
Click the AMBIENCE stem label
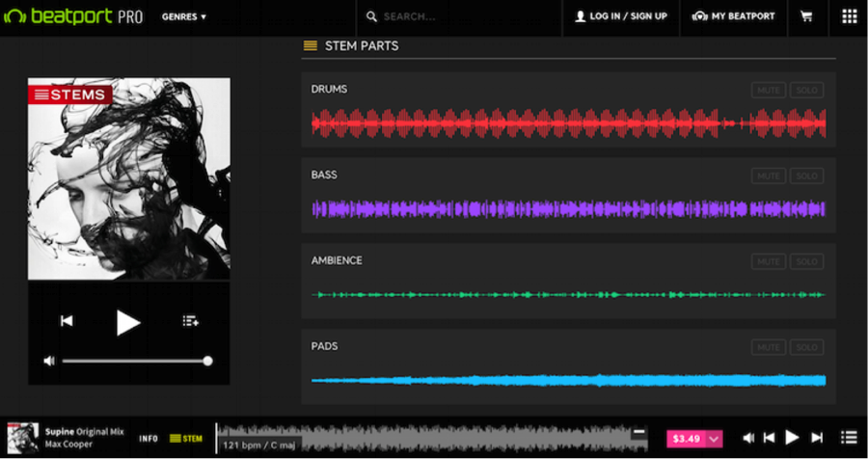pyautogui.click(x=337, y=260)
